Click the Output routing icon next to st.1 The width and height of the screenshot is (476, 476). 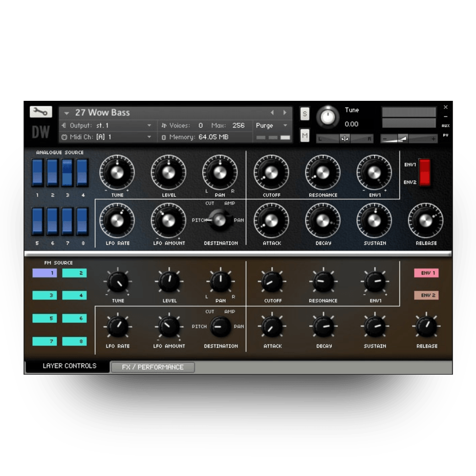pos(64,125)
